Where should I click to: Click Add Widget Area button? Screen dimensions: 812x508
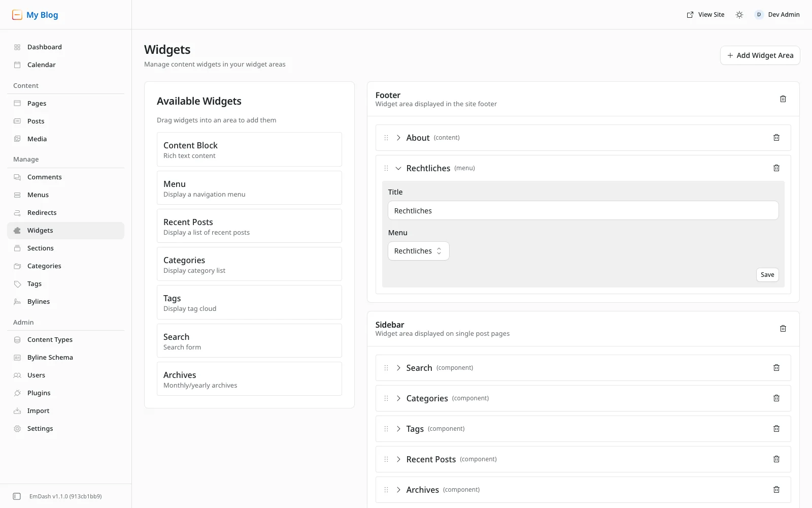[760, 55]
